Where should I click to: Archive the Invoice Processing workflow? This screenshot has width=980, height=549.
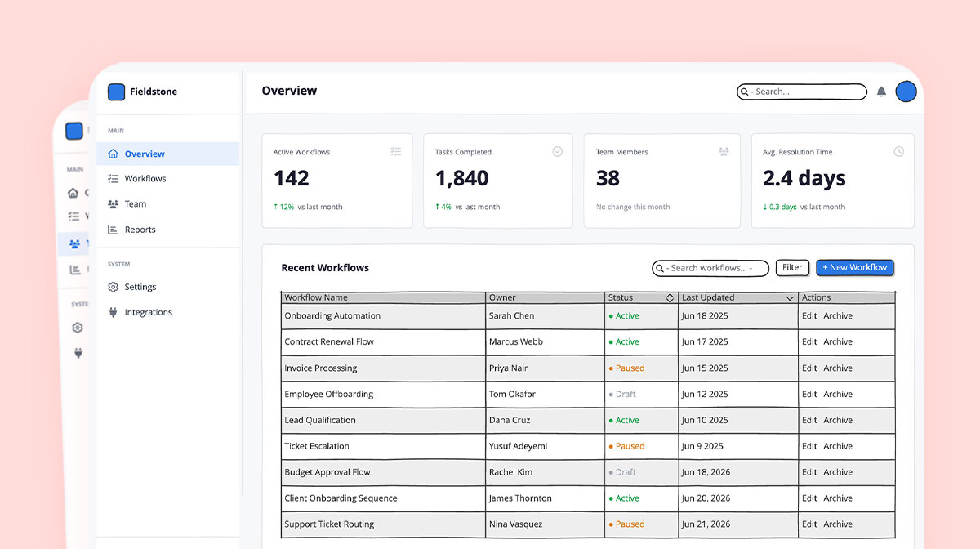[838, 368]
